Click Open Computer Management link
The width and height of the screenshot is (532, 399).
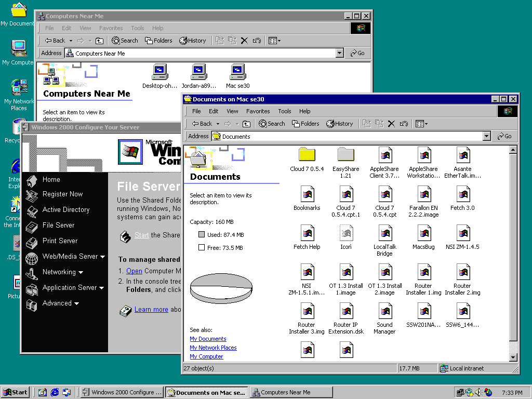(x=134, y=271)
